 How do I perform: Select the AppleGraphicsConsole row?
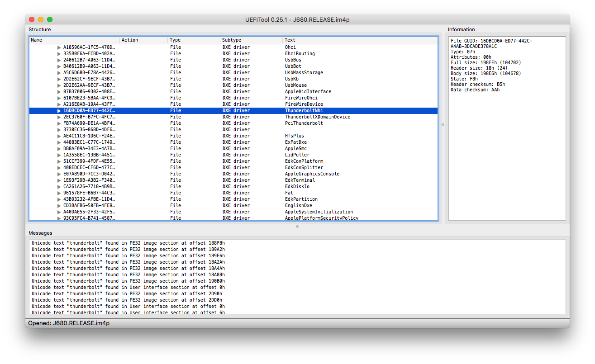click(233, 174)
